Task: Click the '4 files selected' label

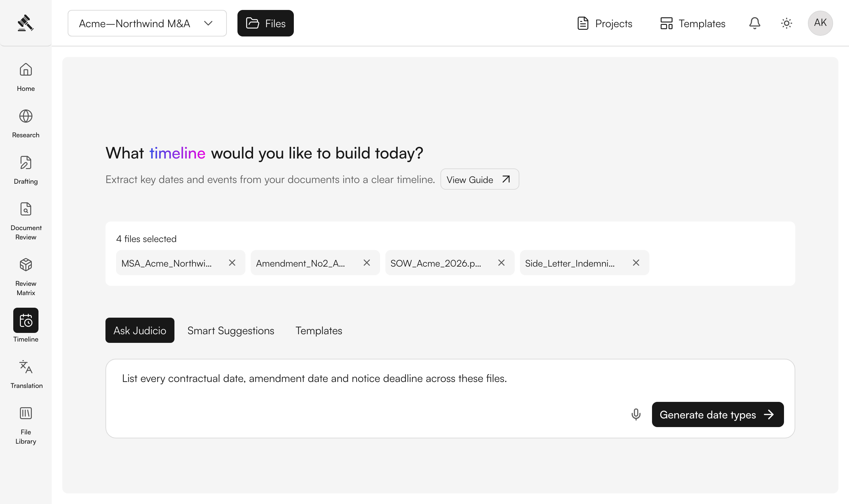Action: [146, 239]
